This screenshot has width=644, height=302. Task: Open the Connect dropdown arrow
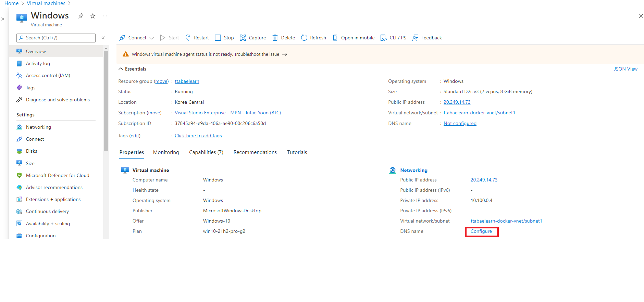(152, 38)
